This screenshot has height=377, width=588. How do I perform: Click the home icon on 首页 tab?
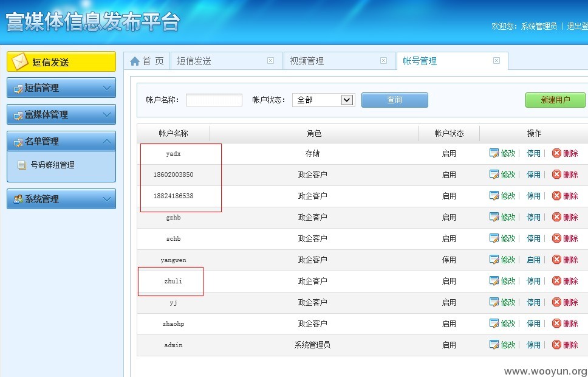coord(135,61)
